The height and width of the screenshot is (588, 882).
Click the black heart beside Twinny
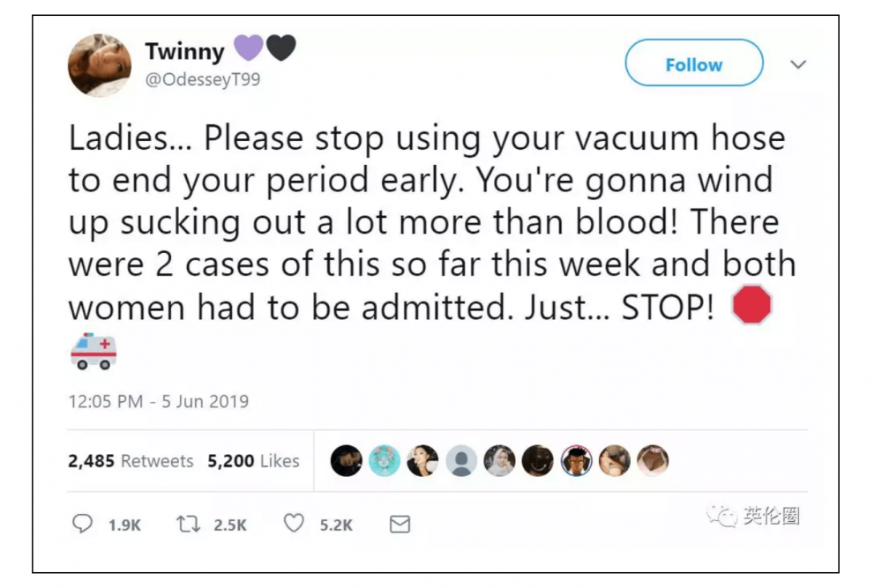click(x=280, y=49)
